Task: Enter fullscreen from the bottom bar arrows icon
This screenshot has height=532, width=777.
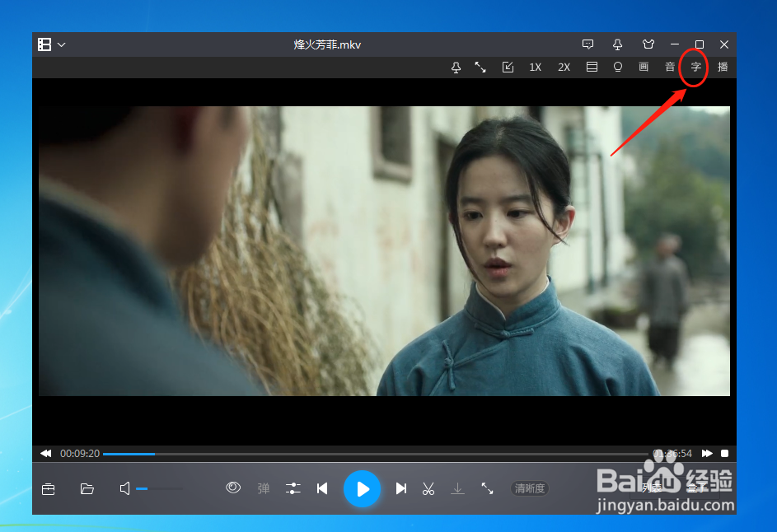Action: 487,488
